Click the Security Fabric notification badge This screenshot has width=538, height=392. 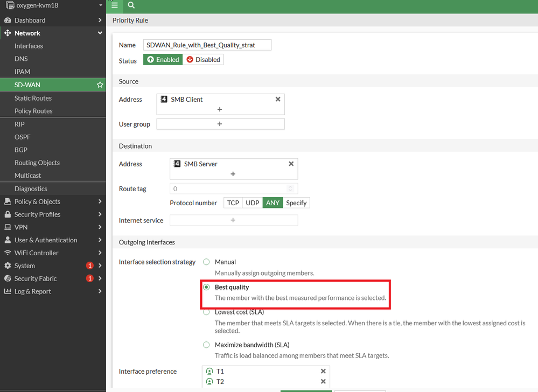(89, 278)
